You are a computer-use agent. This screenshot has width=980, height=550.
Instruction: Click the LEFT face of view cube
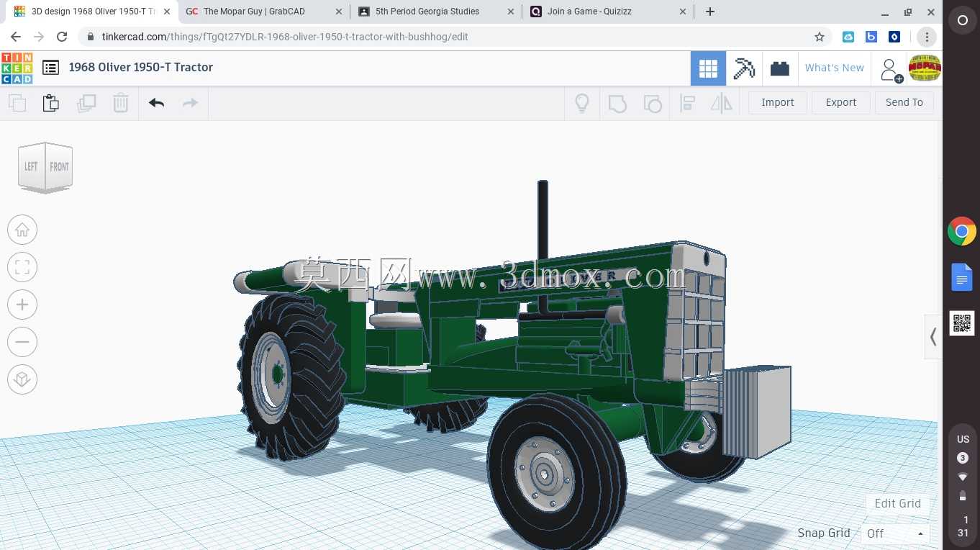tap(31, 166)
